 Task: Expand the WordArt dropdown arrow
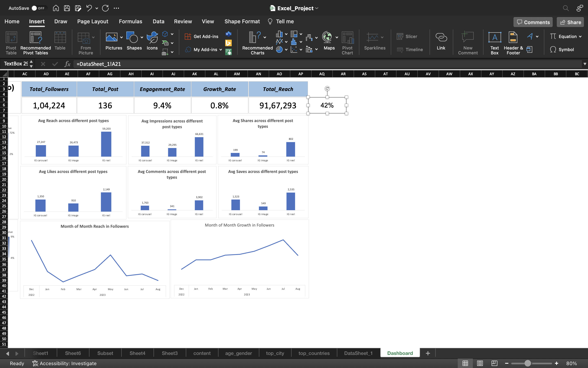537,37
